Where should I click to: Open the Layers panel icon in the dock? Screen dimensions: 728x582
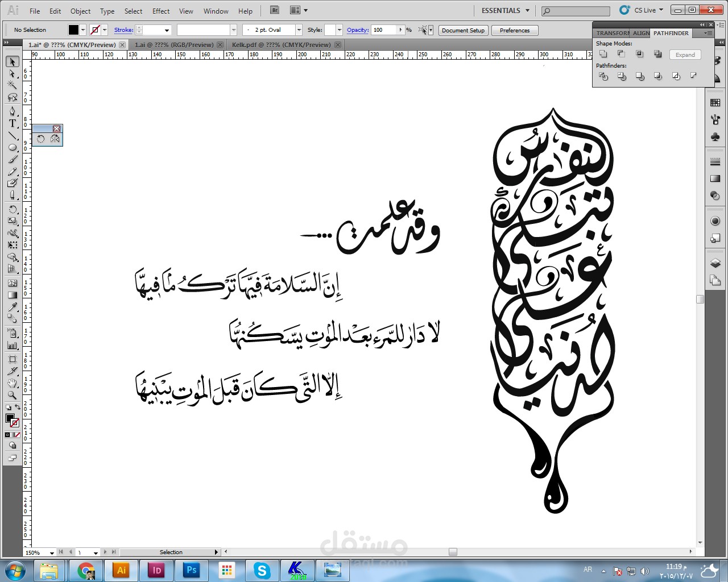tap(715, 263)
